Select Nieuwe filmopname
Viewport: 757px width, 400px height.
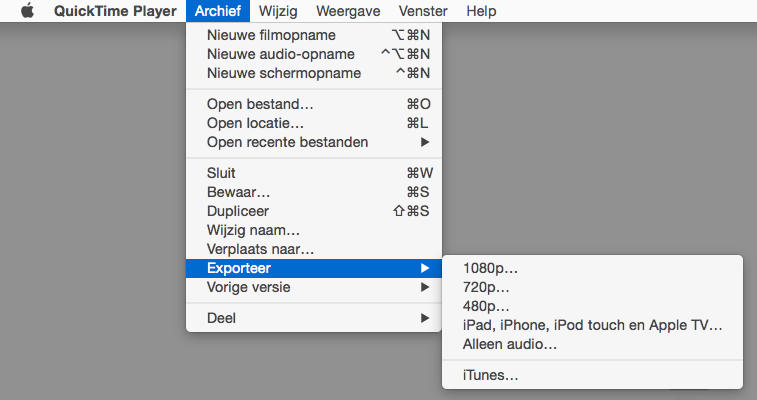[x=314, y=35]
